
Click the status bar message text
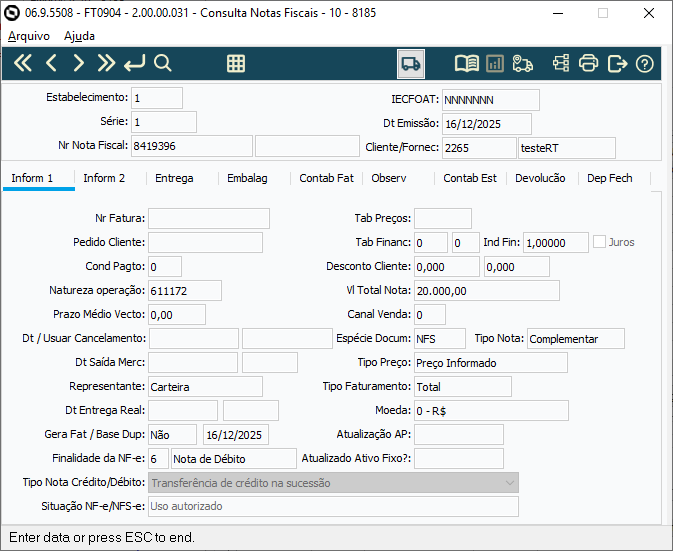(x=102, y=537)
